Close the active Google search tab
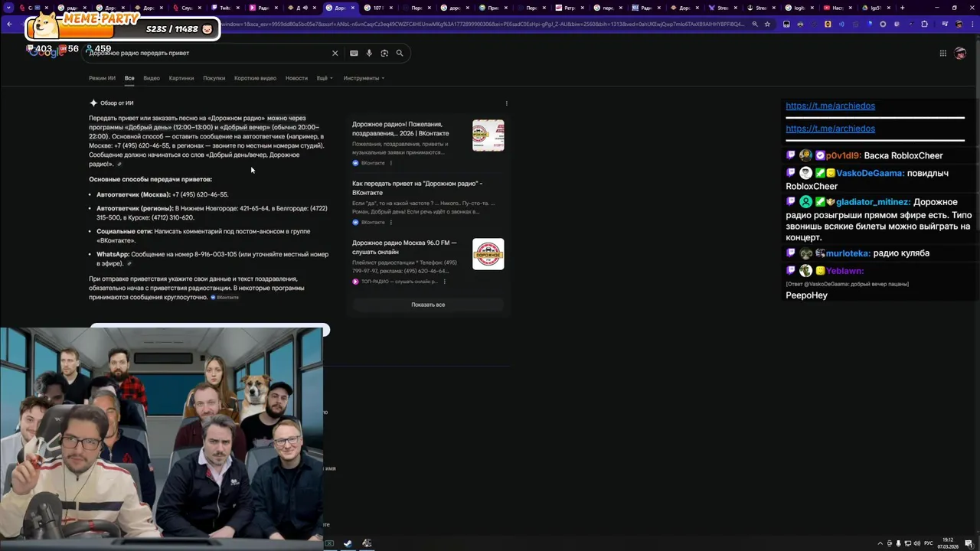The width and height of the screenshot is (980, 551). pos(353,8)
